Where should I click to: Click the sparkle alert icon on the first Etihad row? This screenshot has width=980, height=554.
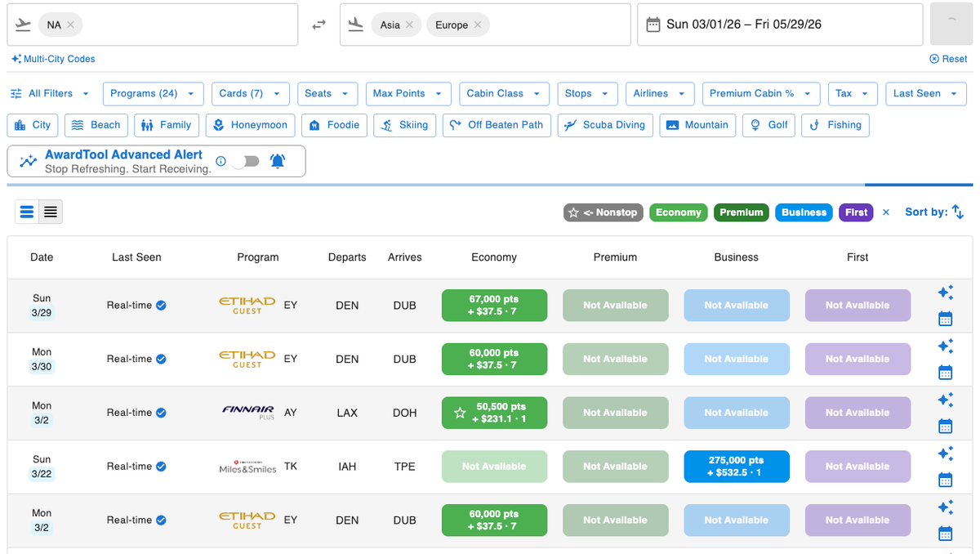945,292
